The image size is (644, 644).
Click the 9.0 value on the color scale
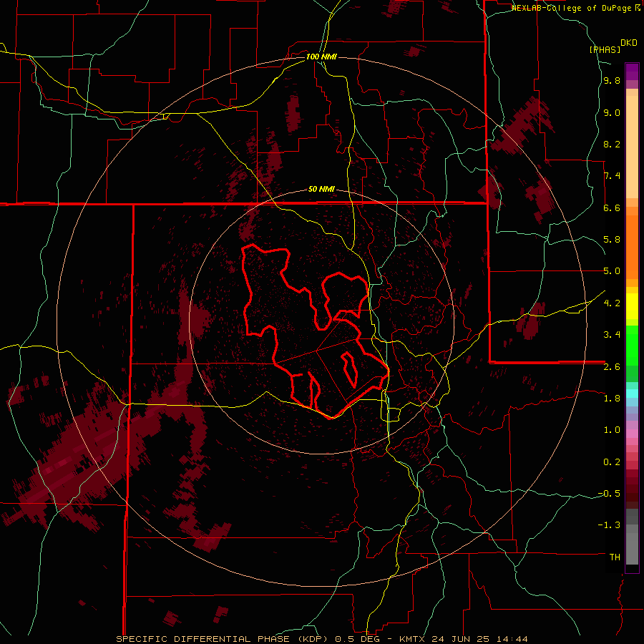point(612,113)
